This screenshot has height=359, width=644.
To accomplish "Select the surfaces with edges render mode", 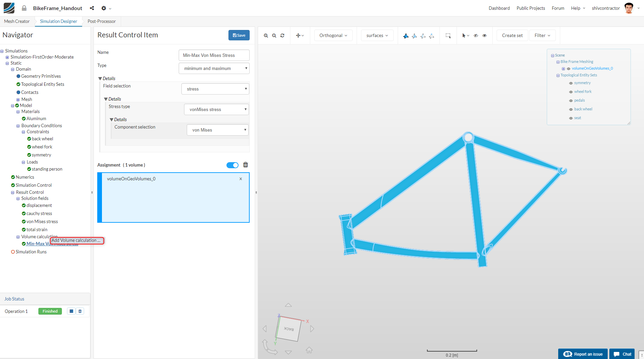I will tap(414, 36).
